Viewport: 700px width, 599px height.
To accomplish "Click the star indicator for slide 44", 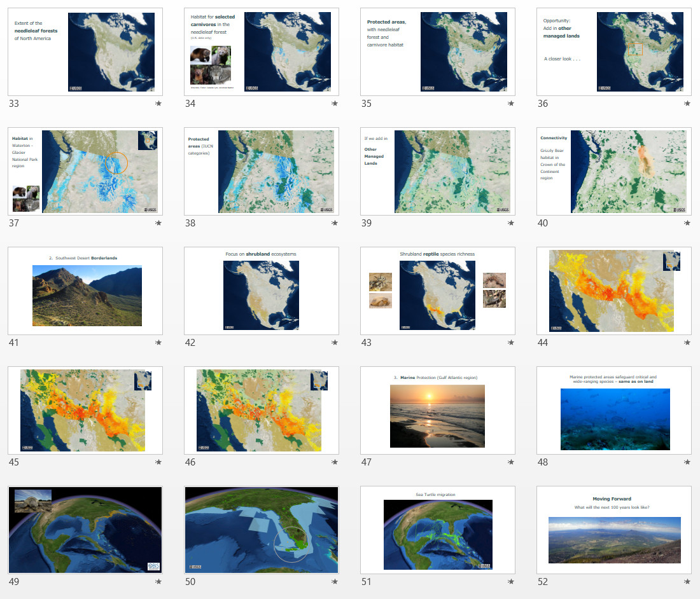I will 687,343.
